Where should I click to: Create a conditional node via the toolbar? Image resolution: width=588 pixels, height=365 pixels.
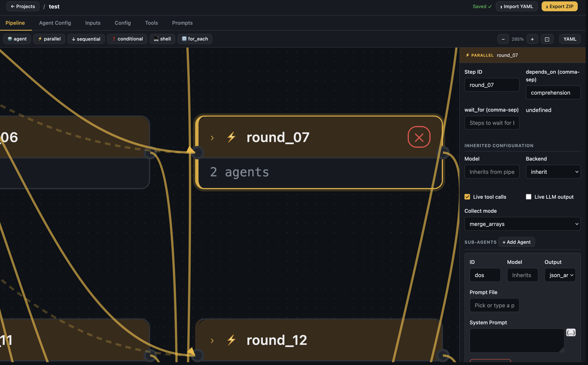(x=127, y=39)
